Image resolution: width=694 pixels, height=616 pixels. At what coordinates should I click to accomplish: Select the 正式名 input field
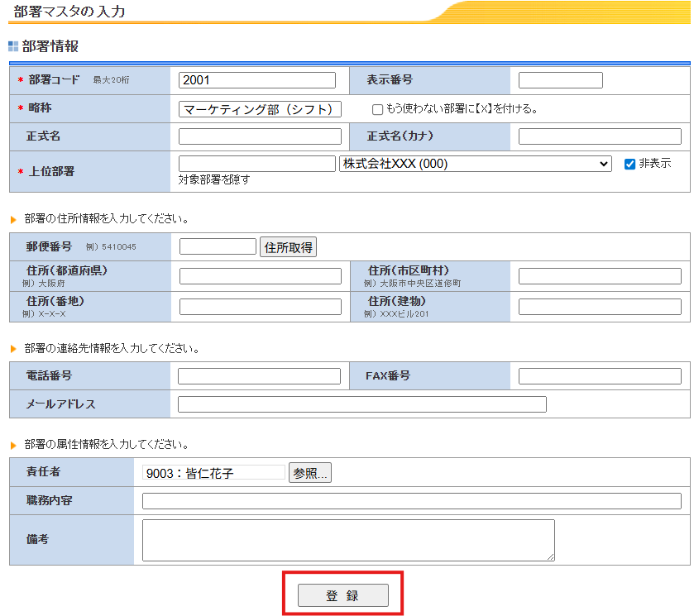[260, 136]
